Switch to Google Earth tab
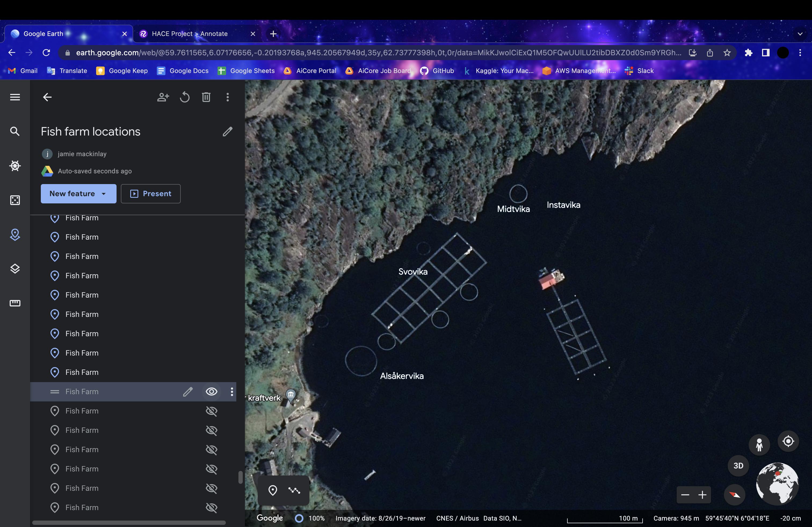 click(x=68, y=34)
